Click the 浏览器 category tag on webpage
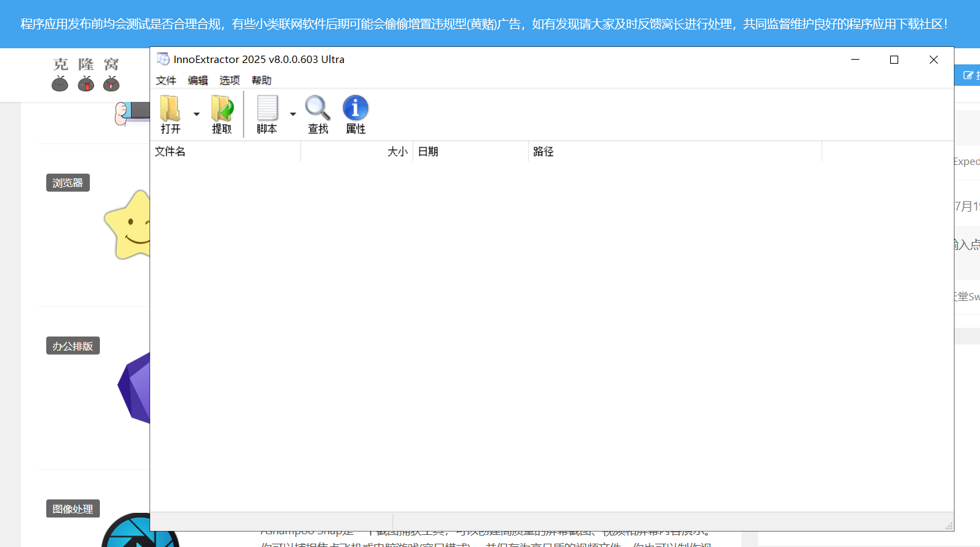 point(68,182)
